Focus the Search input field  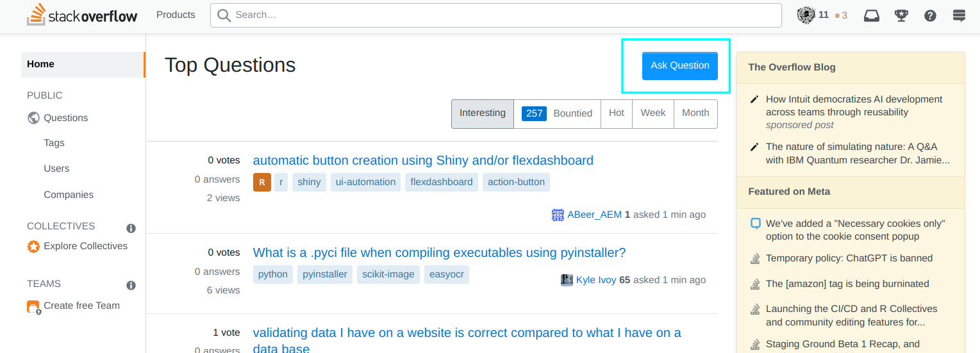pos(495,15)
